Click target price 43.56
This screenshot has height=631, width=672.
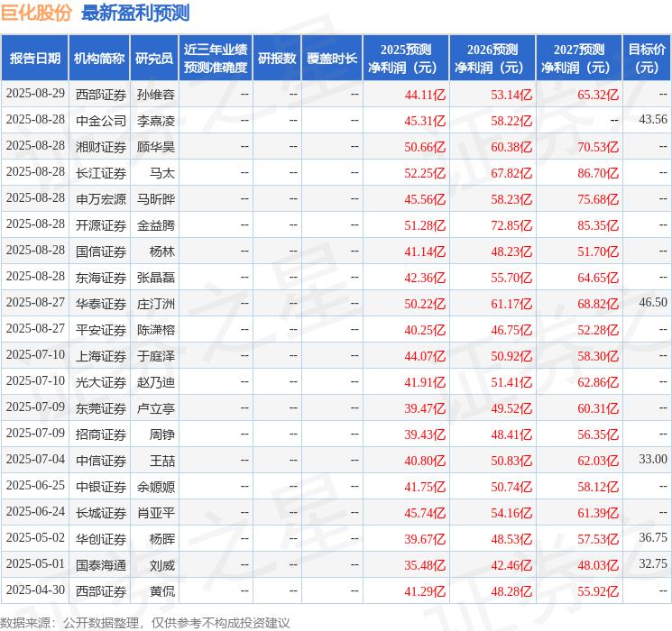tap(653, 120)
